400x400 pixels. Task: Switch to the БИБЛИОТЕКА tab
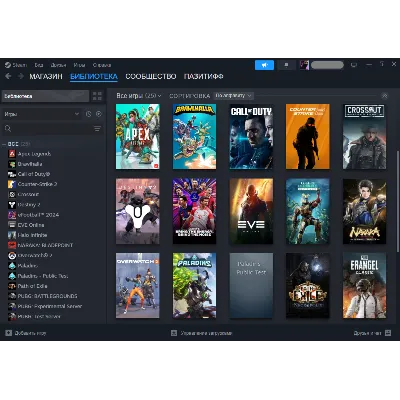94,76
